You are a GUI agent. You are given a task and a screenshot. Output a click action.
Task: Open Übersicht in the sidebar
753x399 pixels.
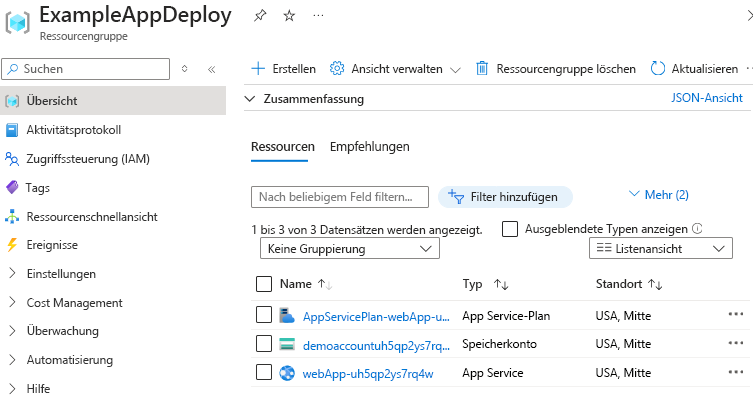pos(113,100)
